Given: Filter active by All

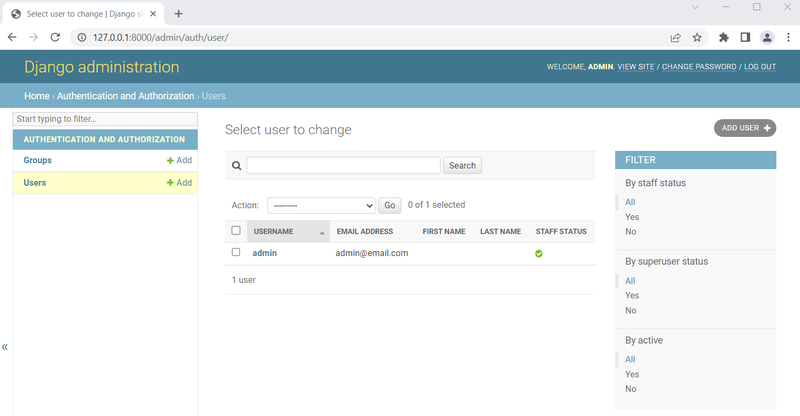Looking at the screenshot, I should pyautogui.click(x=630, y=359).
